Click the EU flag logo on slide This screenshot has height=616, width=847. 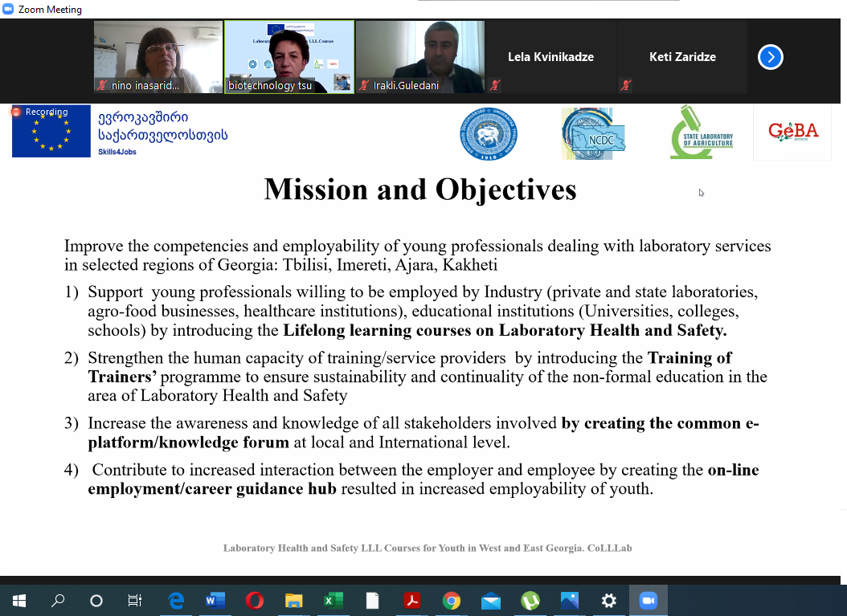(51, 131)
